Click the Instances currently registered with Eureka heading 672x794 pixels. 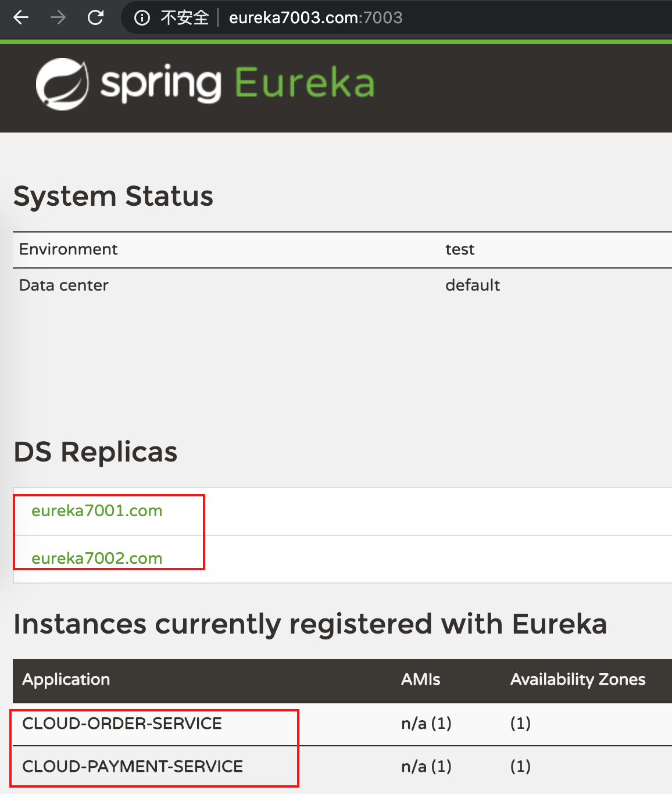310,624
